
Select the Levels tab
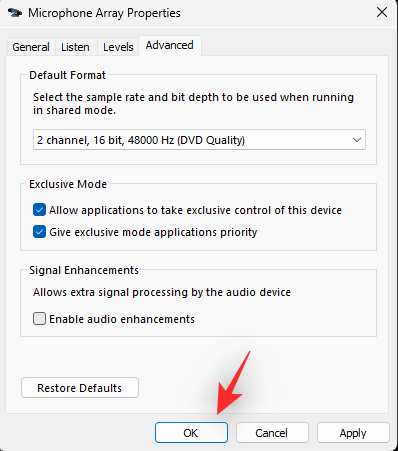click(118, 47)
